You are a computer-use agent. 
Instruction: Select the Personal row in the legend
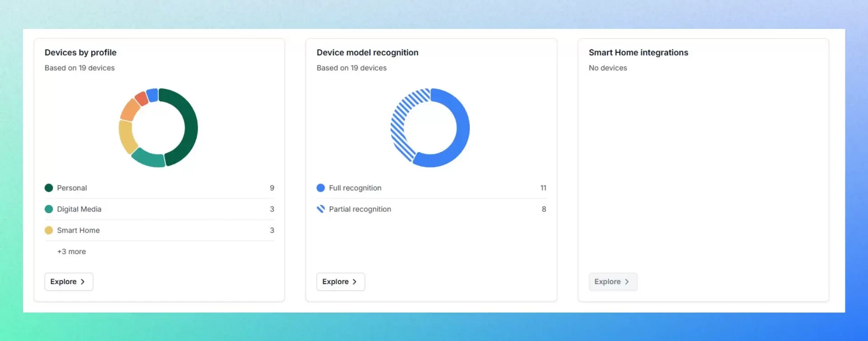pyautogui.click(x=72, y=188)
